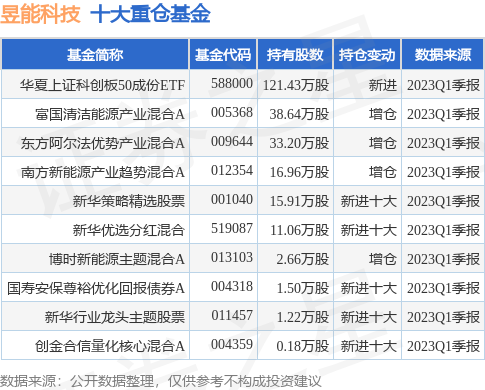This screenshot has height=390, width=485.
Task: Select fund 华夏上证科创板50成份ETF
Action: point(102,85)
